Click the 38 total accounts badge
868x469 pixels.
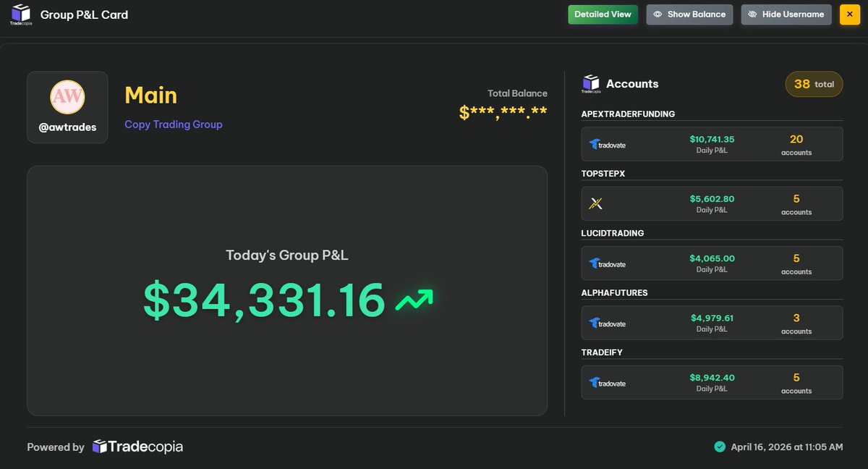[x=814, y=84]
